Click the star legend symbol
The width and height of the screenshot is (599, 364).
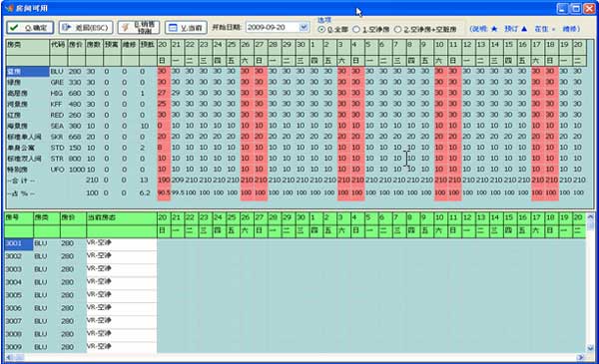pos(494,29)
